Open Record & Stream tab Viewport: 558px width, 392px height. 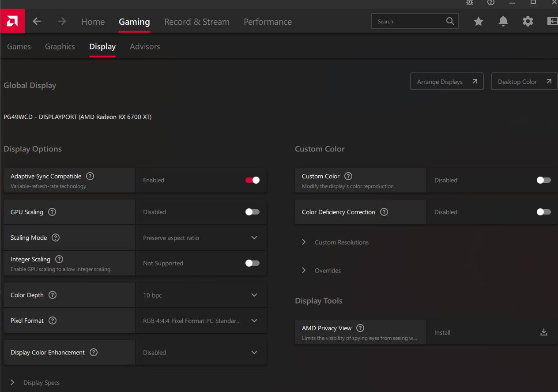[x=197, y=22]
